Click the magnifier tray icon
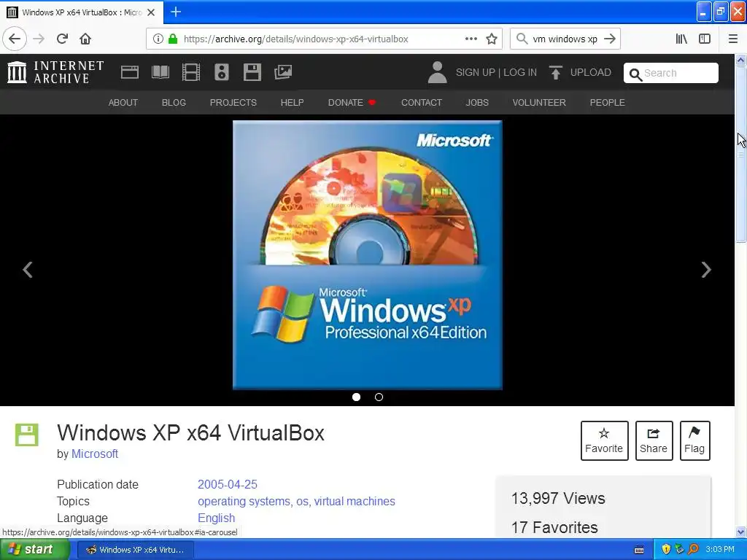 (694, 550)
